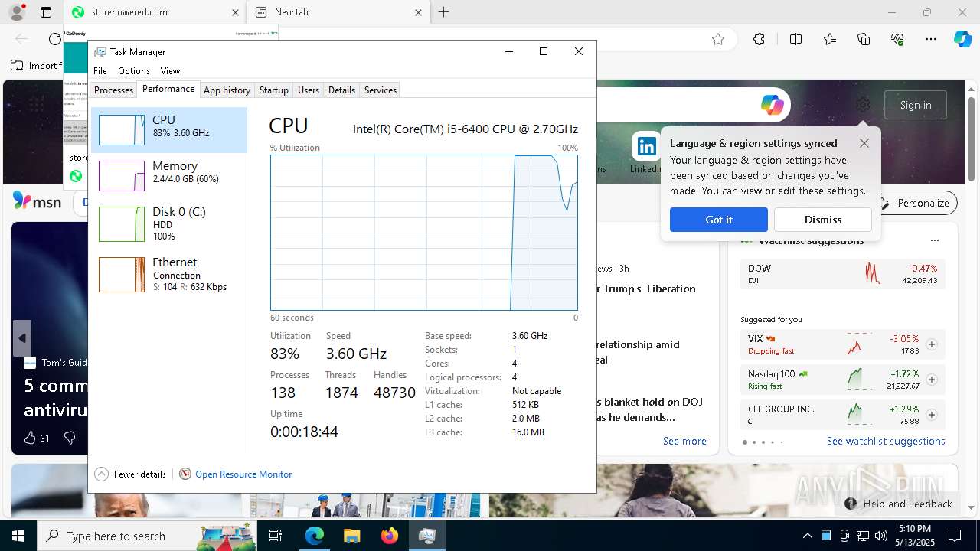Open watchlist card more options menu

click(x=934, y=240)
